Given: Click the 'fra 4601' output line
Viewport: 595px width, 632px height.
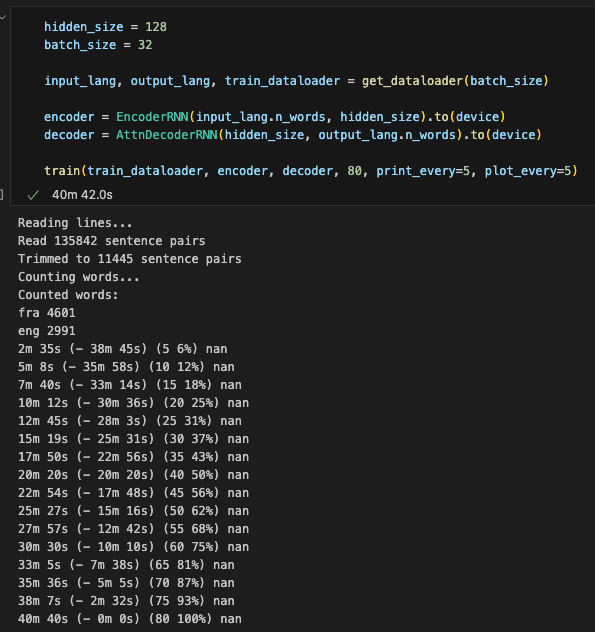Looking at the screenshot, I should pyautogui.click(x=47, y=313).
